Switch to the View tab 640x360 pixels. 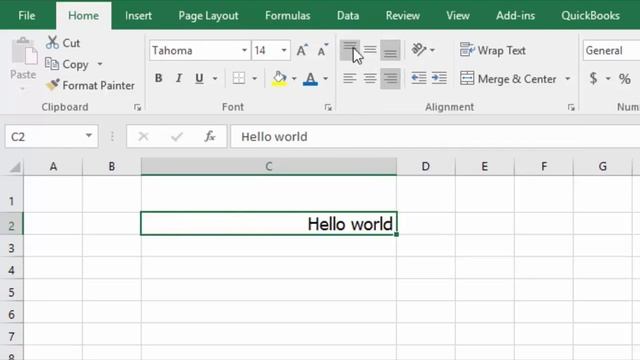[458, 16]
